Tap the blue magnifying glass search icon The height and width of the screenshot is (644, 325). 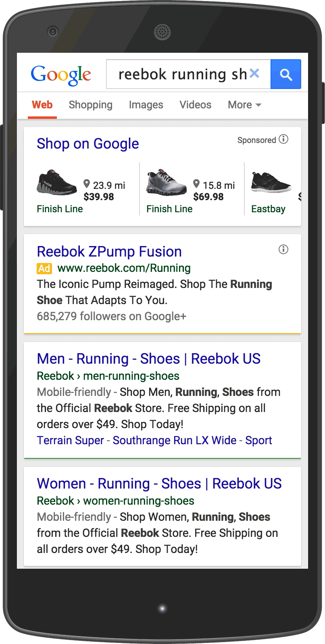pos(286,74)
